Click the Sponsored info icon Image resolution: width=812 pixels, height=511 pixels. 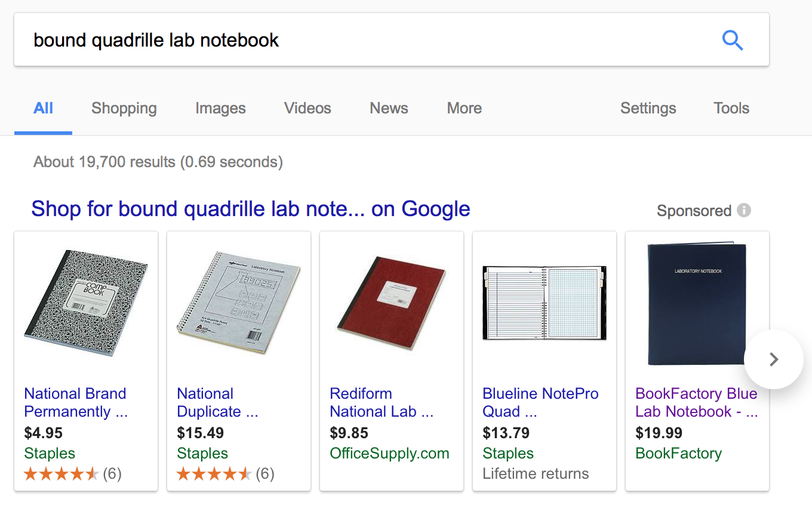point(744,210)
